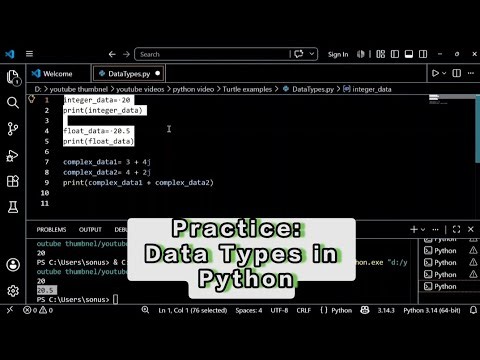Click the 3.14.3 version status item
This screenshot has width=480, height=360.
[386, 310]
